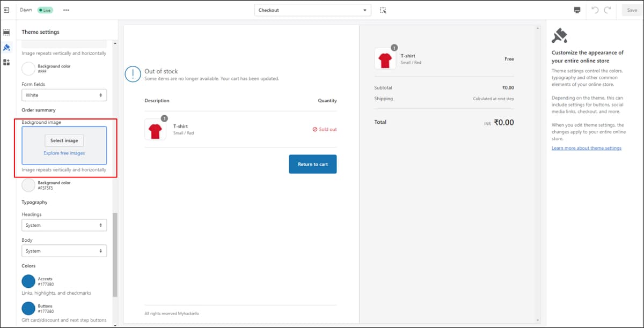
Task: Open Learn more about theme settings link
Action: tap(587, 148)
